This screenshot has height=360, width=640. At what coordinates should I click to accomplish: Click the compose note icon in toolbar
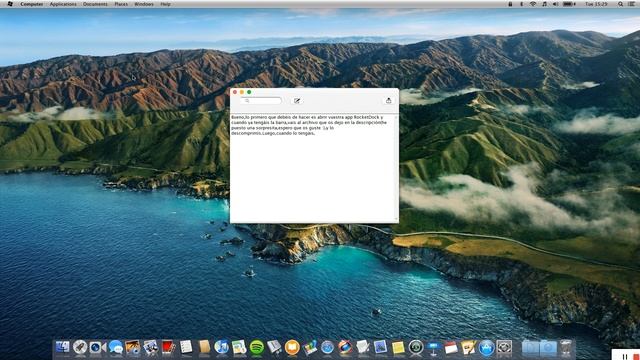click(x=297, y=100)
